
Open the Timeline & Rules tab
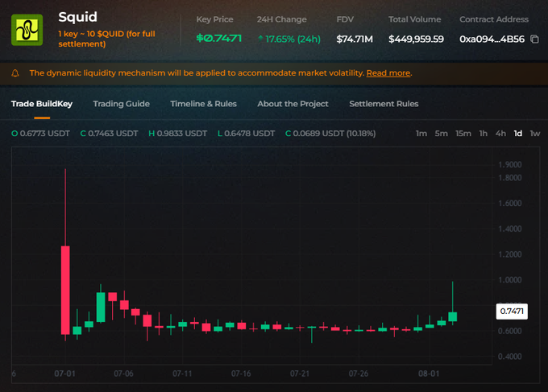click(203, 104)
